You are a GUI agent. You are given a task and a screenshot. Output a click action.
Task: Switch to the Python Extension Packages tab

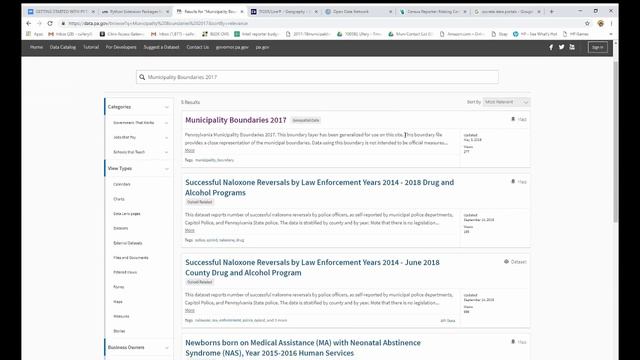point(135,11)
